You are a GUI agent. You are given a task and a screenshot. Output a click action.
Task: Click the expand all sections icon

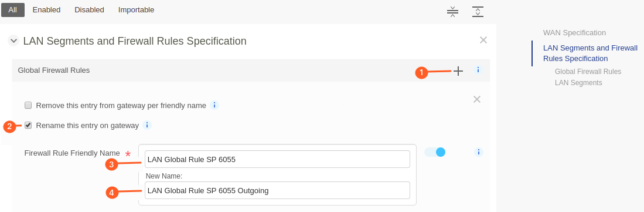coord(478,12)
